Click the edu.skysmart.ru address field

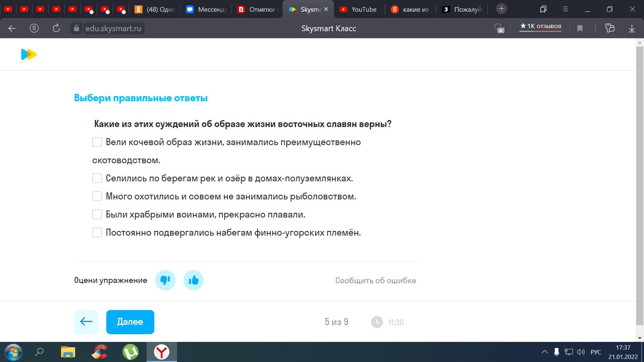pyautogui.click(x=113, y=28)
